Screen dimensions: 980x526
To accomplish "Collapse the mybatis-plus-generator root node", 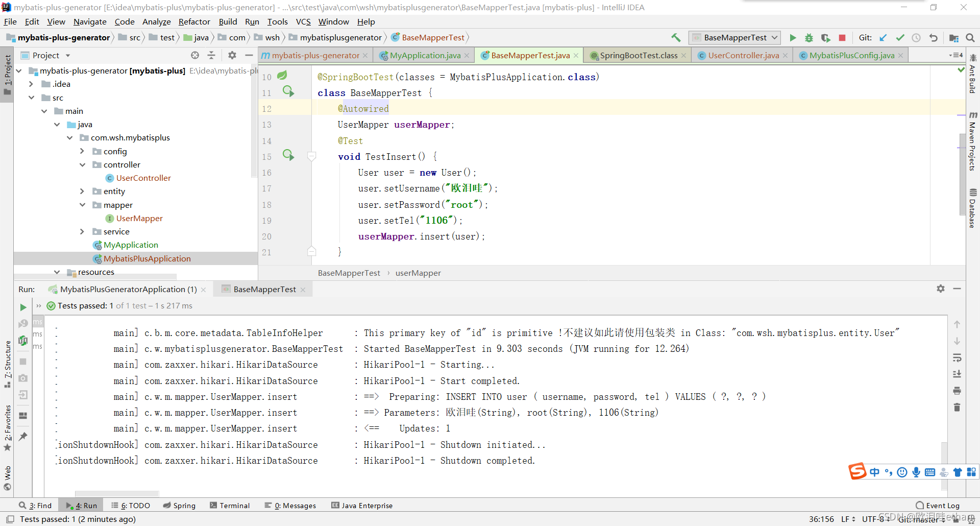I will pos(19,70).
